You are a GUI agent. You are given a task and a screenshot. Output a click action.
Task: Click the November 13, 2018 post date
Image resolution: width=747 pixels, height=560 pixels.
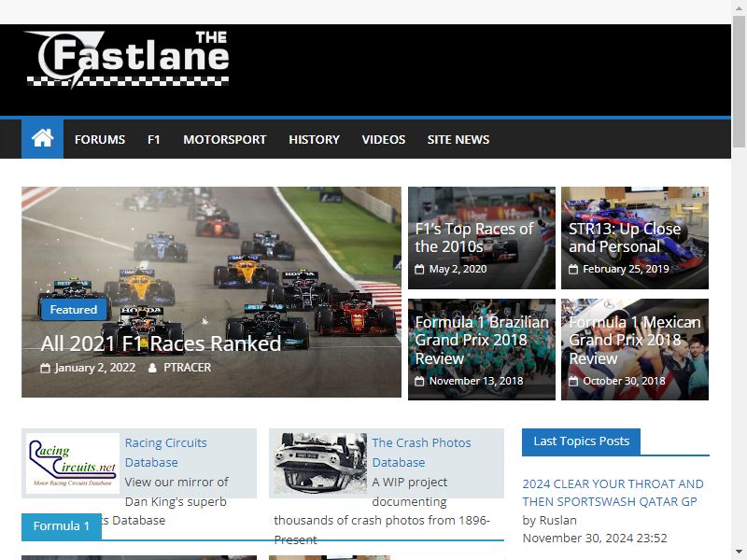click(x=476, y=381)
